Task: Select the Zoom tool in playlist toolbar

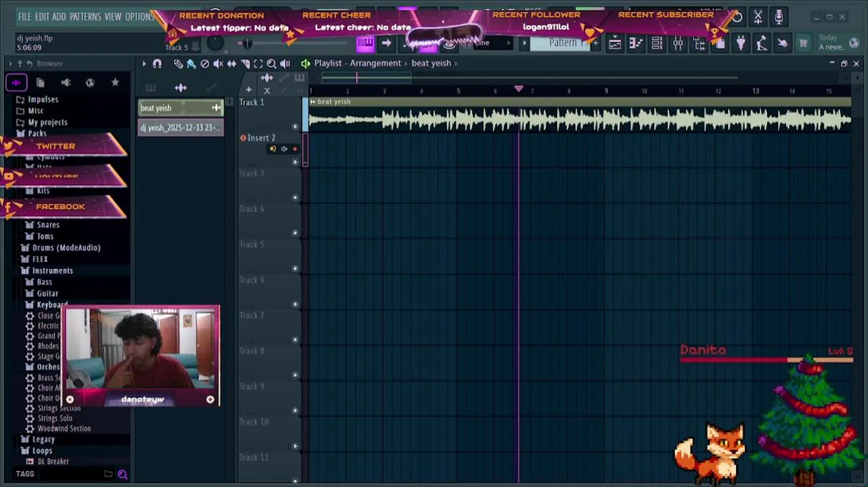Action: 272,63
